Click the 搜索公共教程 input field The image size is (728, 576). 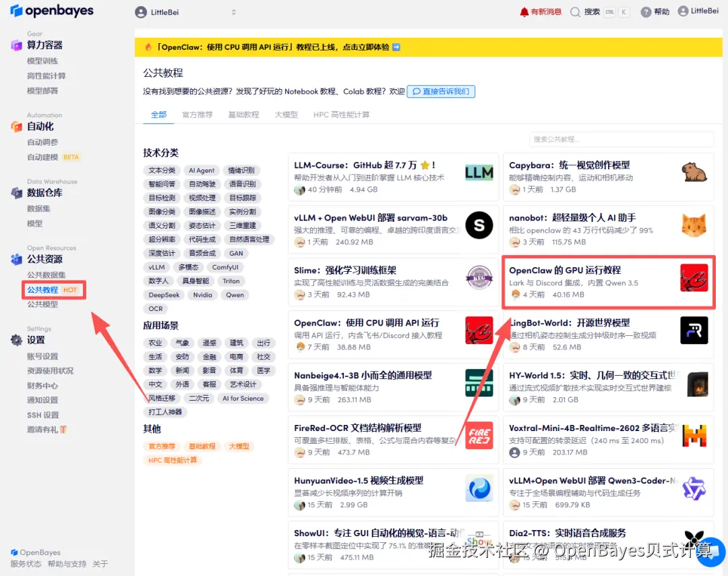[620, 138]
